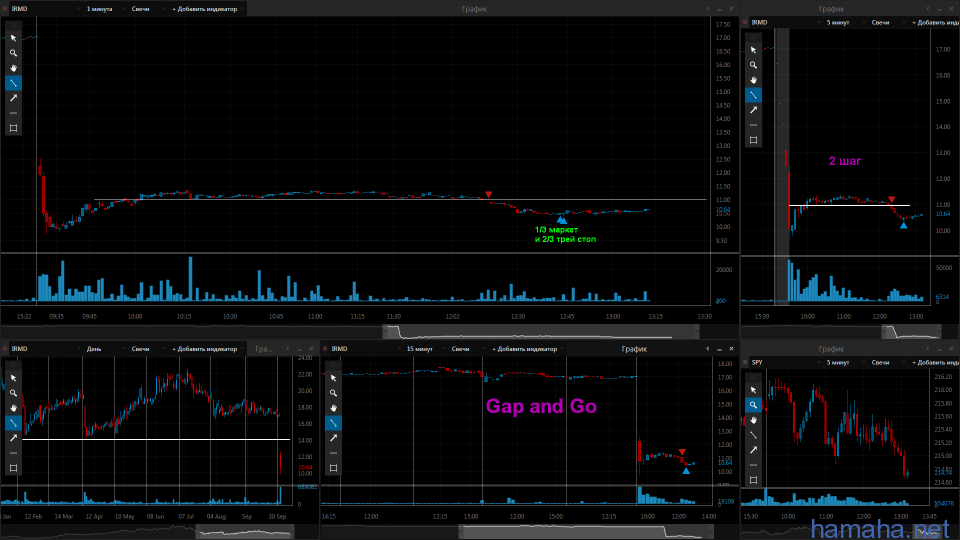
Task: Select the hand tool in IRMD 5 минут chart
Action: click(754, 80)
